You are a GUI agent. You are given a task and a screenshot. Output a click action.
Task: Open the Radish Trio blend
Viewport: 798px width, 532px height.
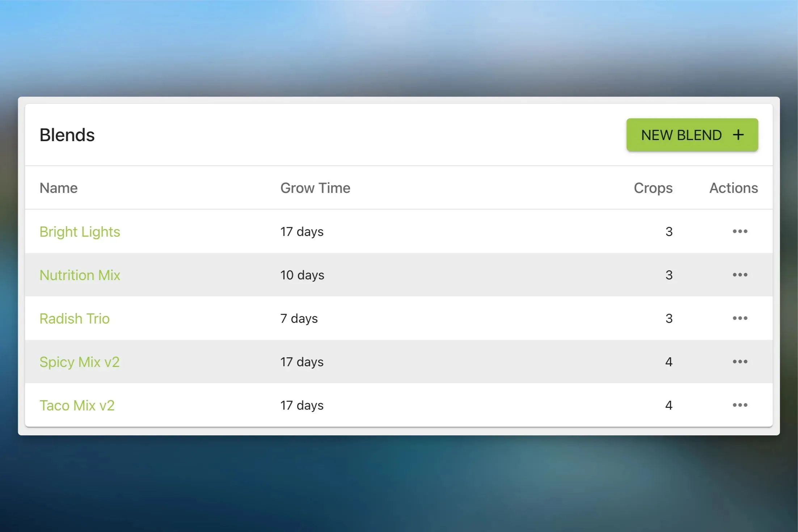point(75,318)
